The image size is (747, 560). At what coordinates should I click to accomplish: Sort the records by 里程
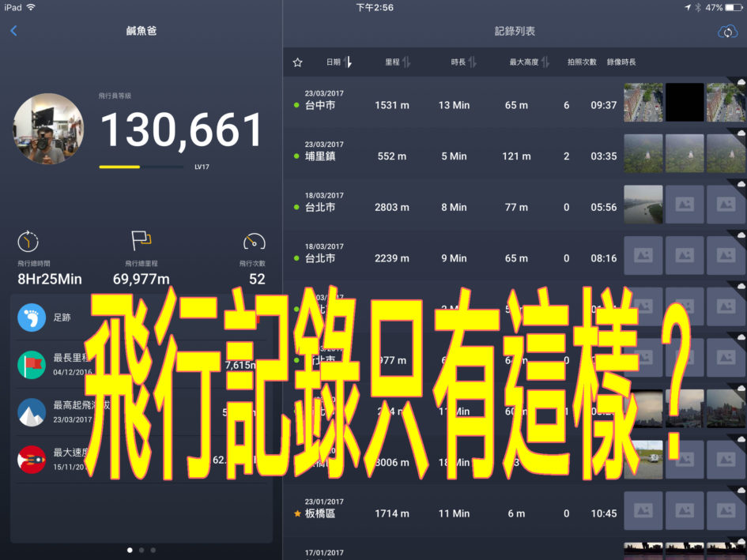click(x=398, y=62)
